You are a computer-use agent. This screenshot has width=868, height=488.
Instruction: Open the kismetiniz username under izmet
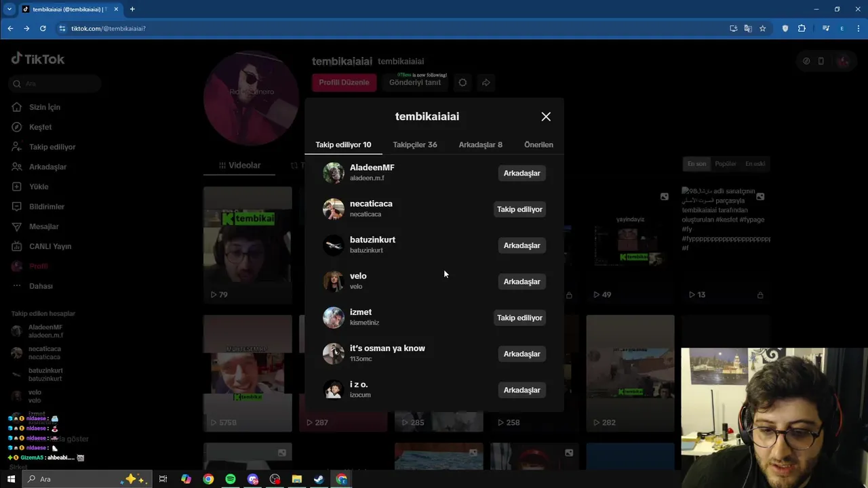[364, 323]
